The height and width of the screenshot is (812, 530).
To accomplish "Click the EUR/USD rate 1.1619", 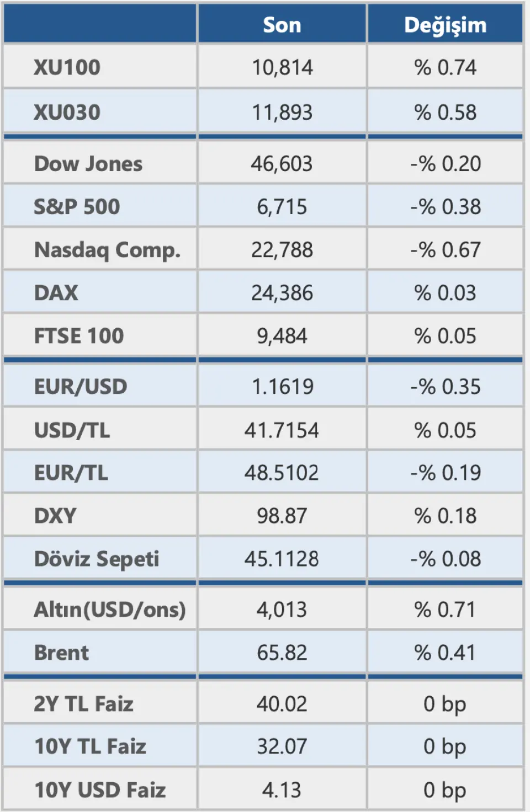I will click(x=282, y=387).
